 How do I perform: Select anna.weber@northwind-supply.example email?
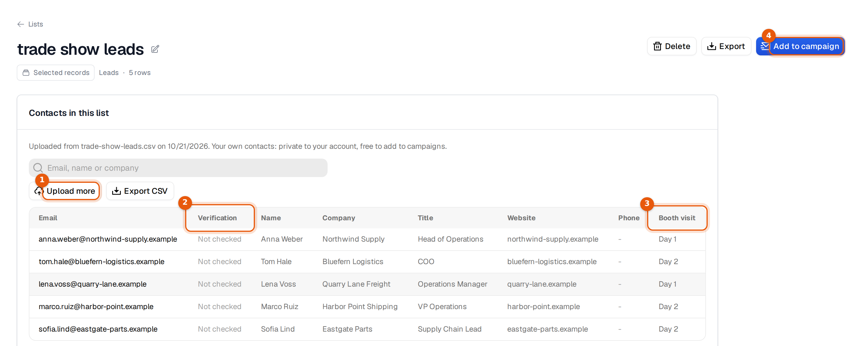pos(108,239)
